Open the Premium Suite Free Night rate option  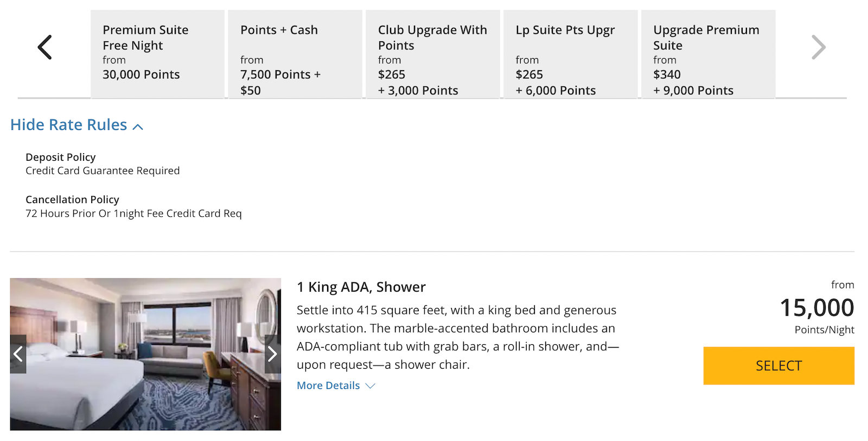[x=157, y=54]
